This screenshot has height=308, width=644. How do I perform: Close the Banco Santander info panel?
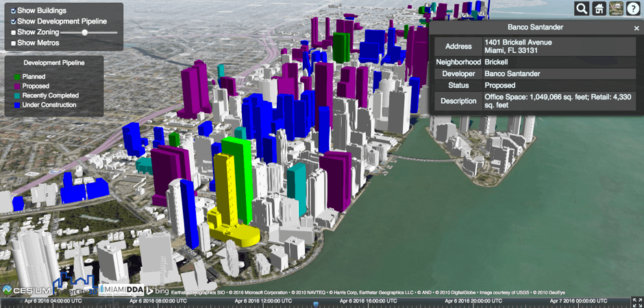[x=636, y=28]
